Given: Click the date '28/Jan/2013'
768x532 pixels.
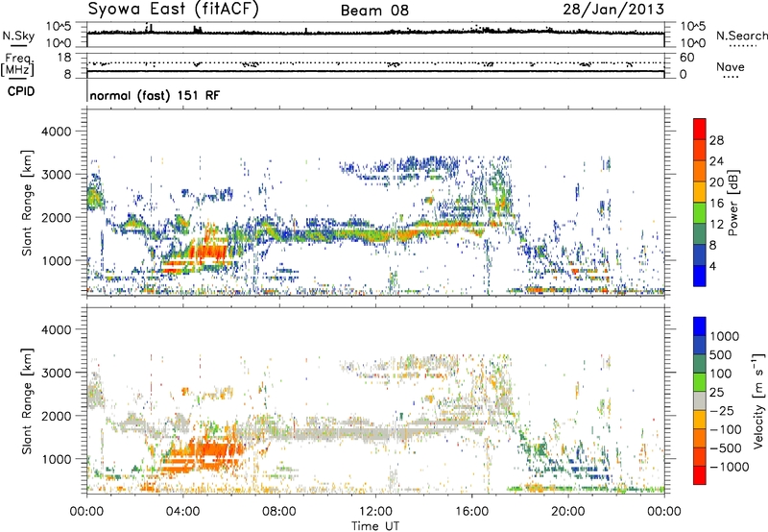Looking at the screenshot, I should point(613,10).
